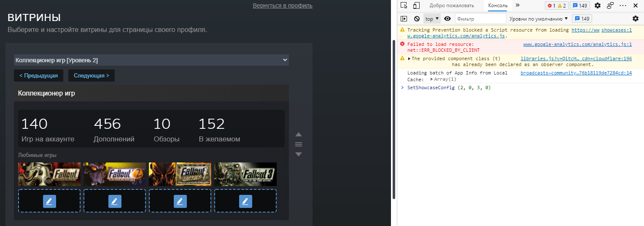
Task: Click the ВИТРИНЫ page heading
Action: click(34, 18)
